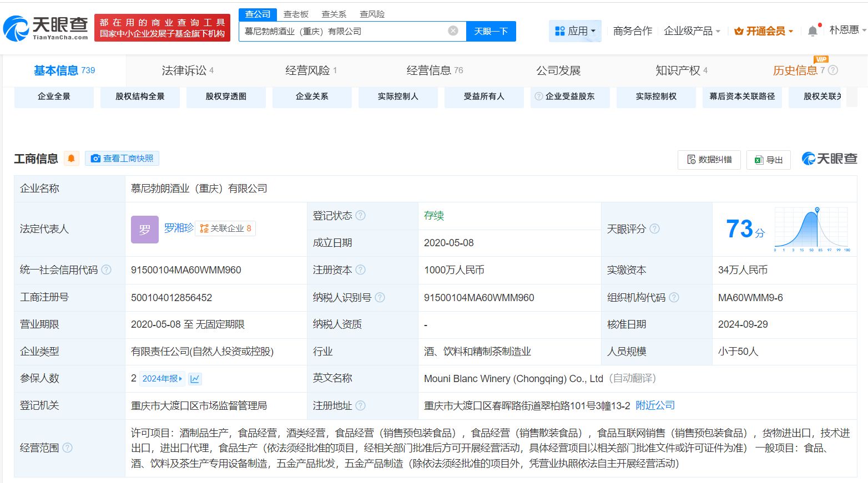Viewport: 868px width, 483px height.
Task: Click help icon next to 历史信息
Action: point(833,70)
